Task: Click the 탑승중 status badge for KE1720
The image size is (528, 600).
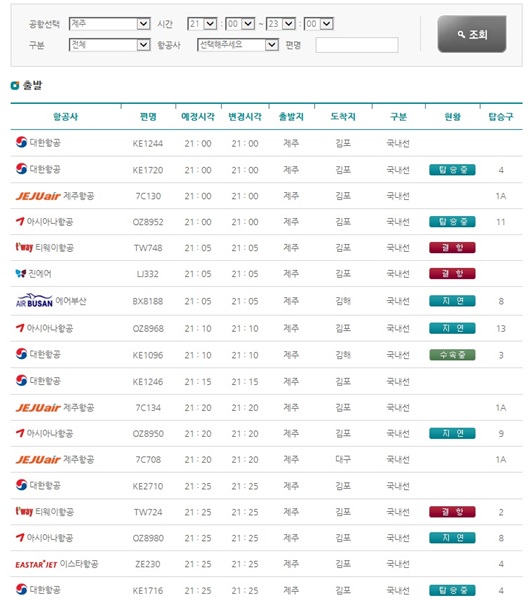Action: [452, 170]
